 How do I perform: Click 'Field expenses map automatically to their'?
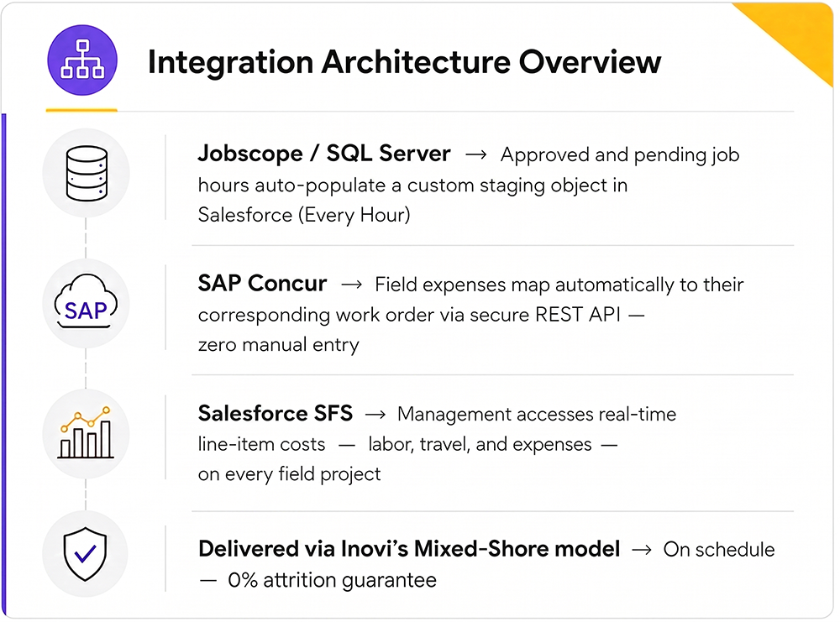559,285
